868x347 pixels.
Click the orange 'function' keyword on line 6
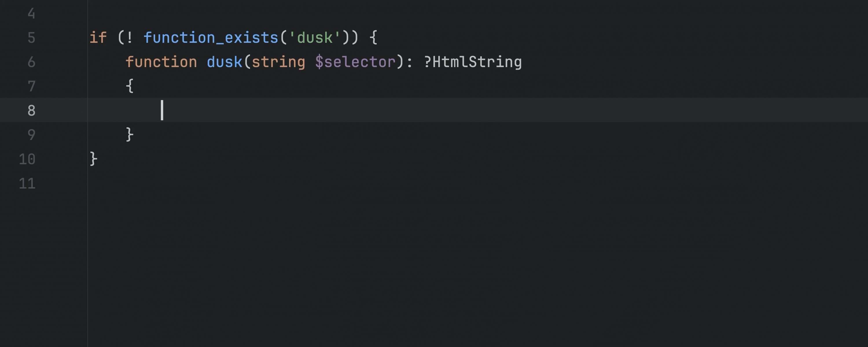(161, 62)
